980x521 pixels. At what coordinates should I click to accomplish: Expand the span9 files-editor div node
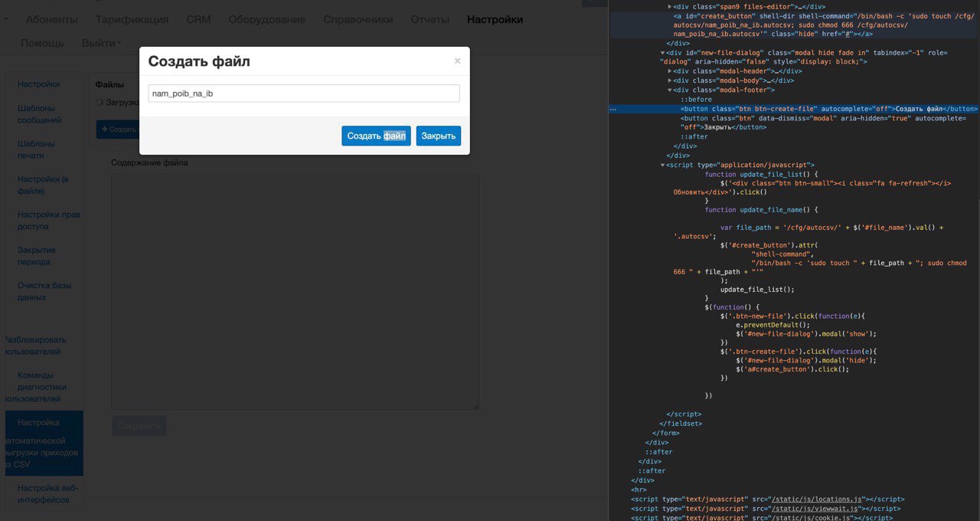point(670,6)
